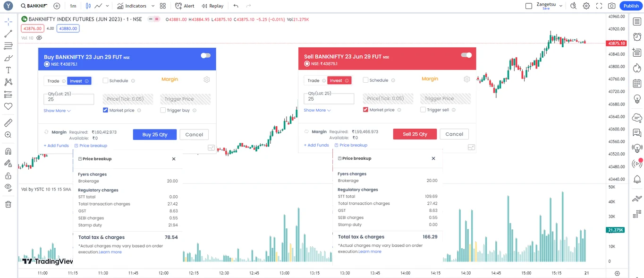Select the ruler measure tool
644x278 pixels.
pos(8,123)
